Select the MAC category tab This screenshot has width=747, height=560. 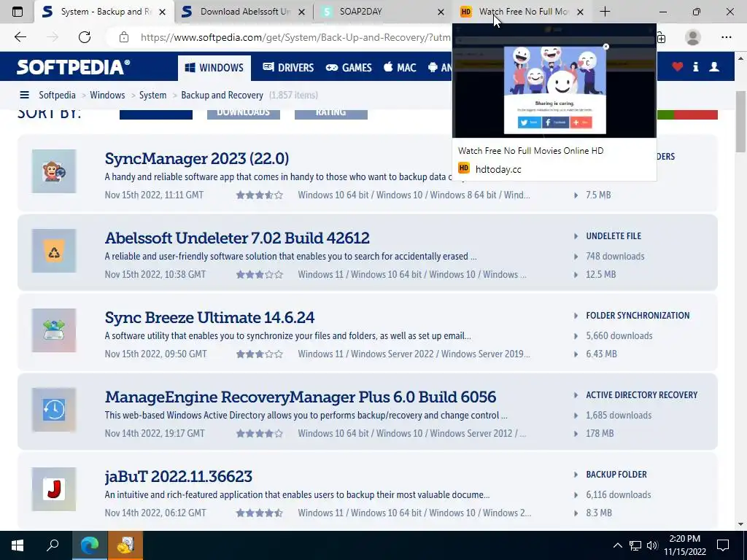point(400,68)
